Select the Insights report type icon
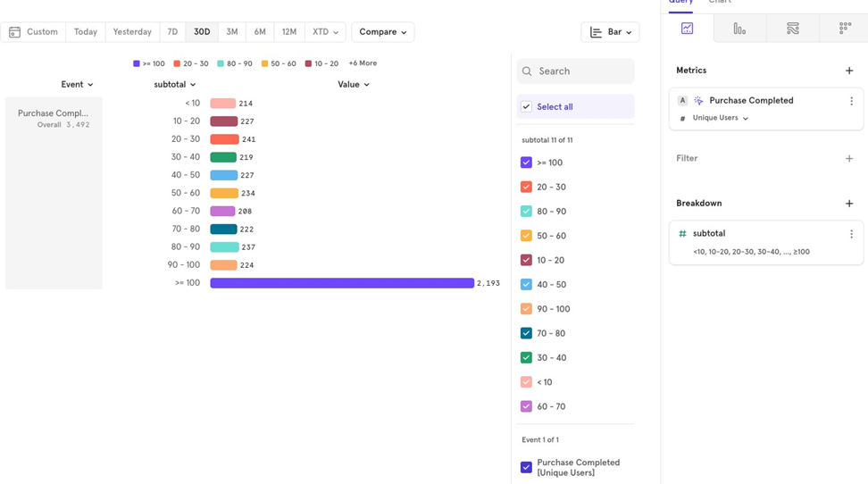This screenshot has width=868, height=484. pyautogui.click(x=687, y=29)
